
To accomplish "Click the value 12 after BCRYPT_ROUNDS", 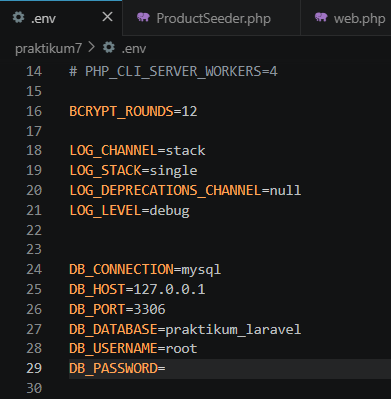I will (190, 111).
